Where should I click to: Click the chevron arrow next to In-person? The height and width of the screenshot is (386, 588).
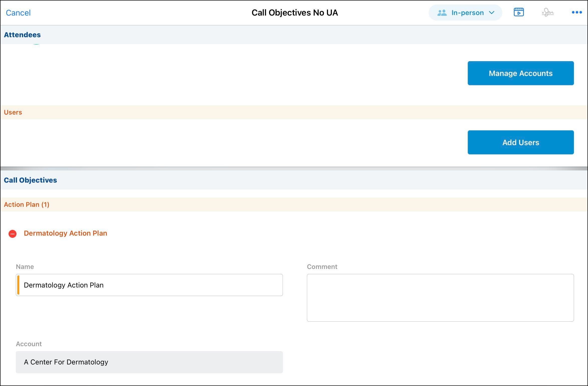click(492, 13)
